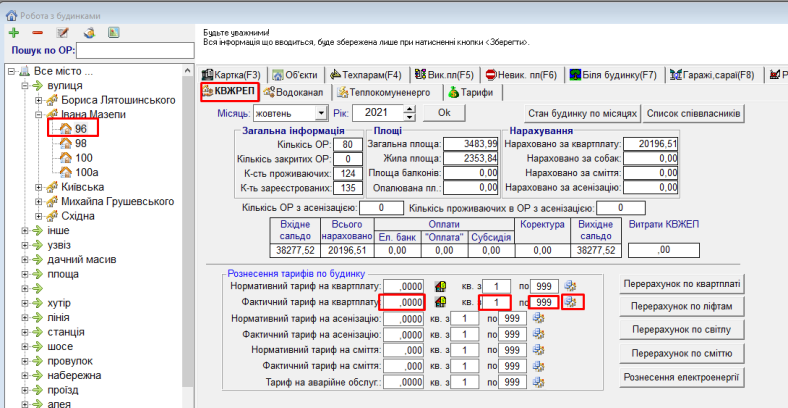
Task: Expand the Київська street node
Action: (39, 187)
